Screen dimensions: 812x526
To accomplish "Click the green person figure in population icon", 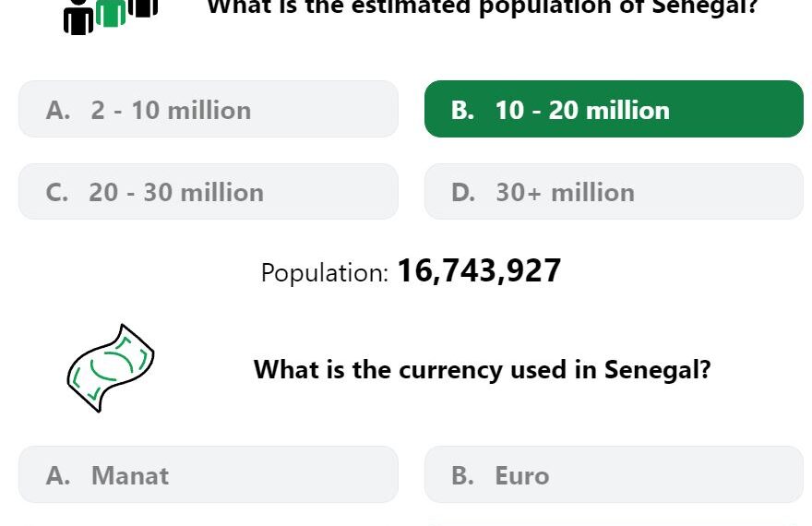I will coord(111,12).
